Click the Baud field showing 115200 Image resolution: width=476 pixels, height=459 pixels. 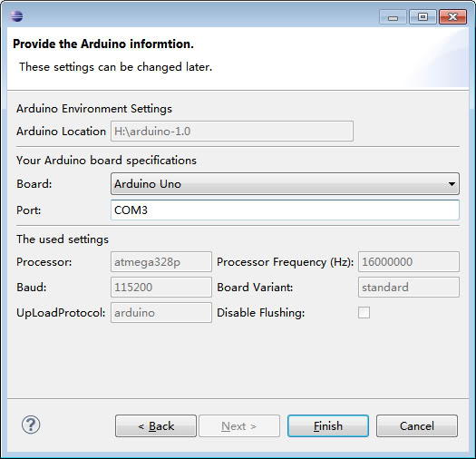pyautogui.click(x=161, y=287)
